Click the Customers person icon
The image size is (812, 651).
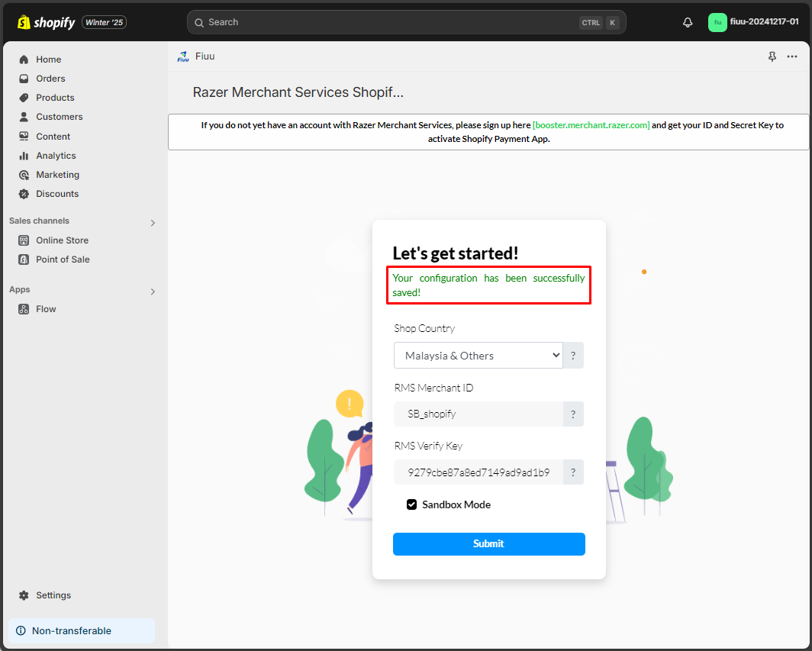(x=24, y=117)
